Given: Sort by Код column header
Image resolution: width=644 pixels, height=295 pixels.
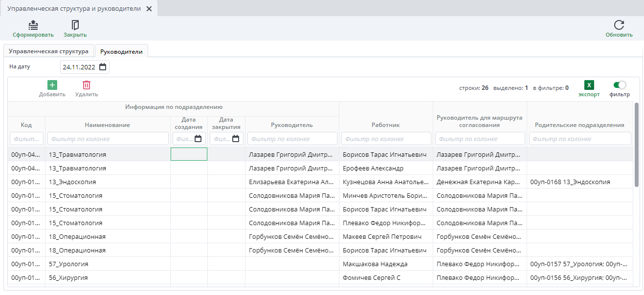Looking at the screenshot, I should pyautogui.click(x=26, y=125).
